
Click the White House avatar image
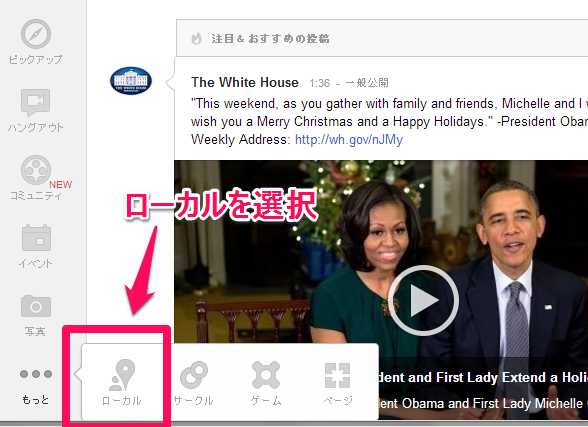point(131,81)
